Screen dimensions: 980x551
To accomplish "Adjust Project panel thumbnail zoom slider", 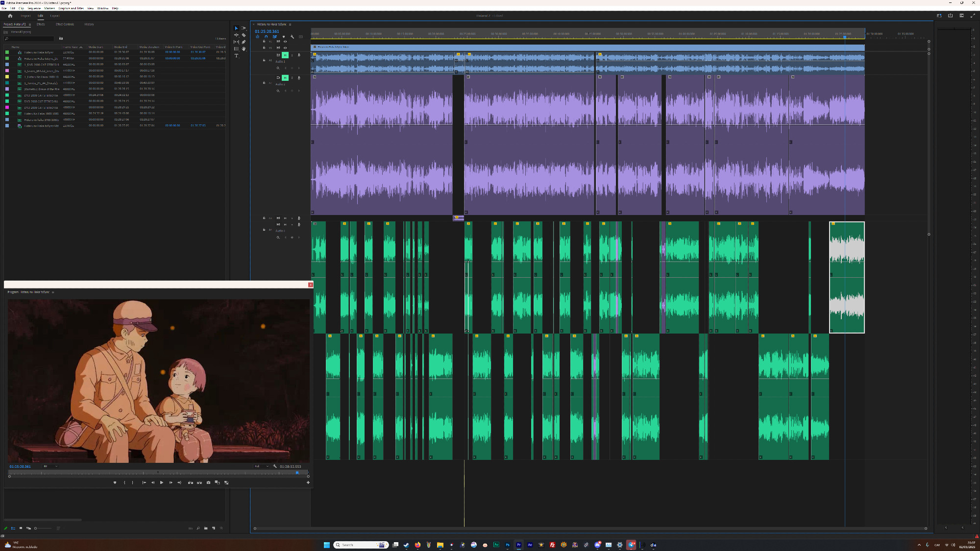I will [43, 528].
